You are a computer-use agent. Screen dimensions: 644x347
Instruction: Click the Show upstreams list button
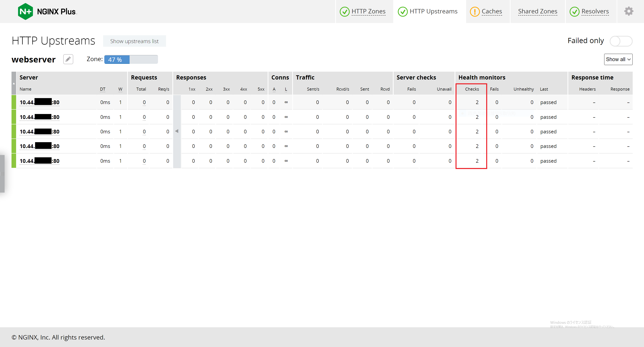pos(134,41)
